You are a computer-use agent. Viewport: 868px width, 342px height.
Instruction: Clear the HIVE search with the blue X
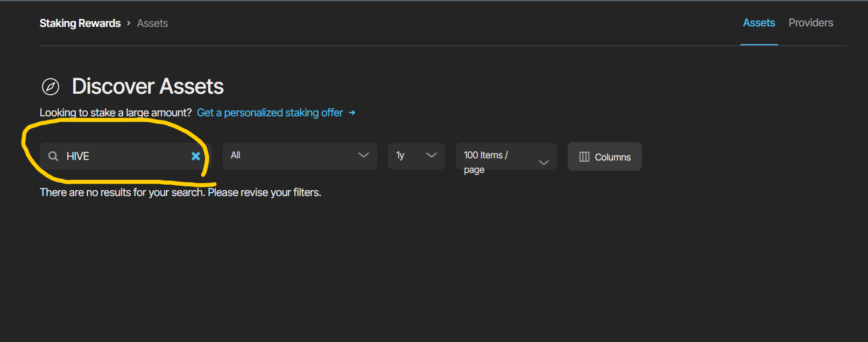tap(196, 156)
